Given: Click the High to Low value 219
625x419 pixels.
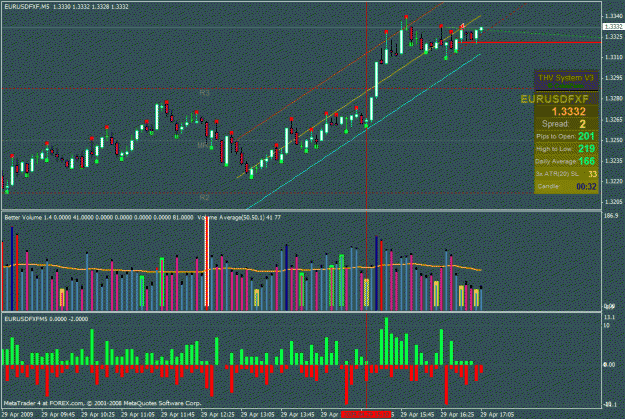Looking at the screenshot, I should (586, 149).
